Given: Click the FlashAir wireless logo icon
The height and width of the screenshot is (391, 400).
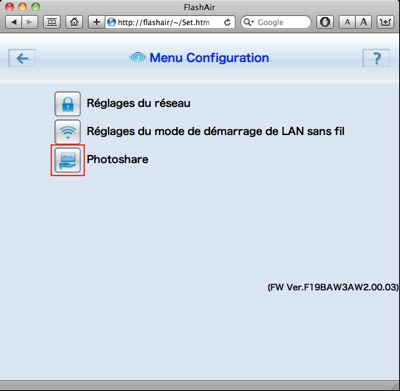Looking at the screenshot, I should coord(138,58).
